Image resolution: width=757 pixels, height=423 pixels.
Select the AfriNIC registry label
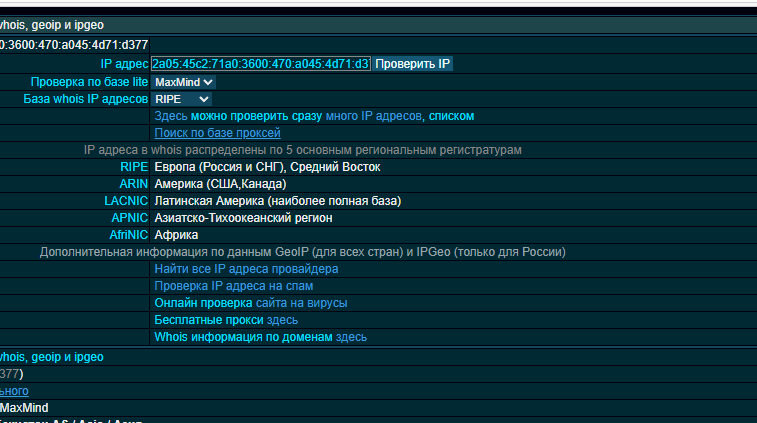[x=128, y=235]
